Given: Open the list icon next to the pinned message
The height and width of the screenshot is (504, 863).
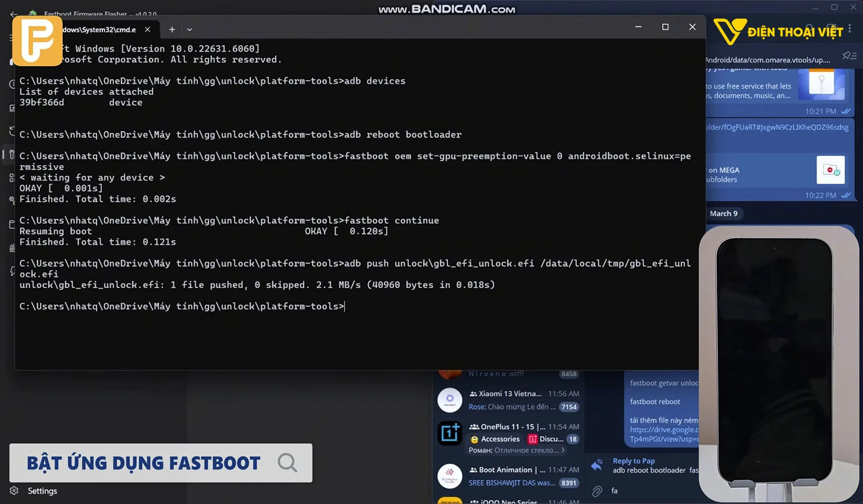Looking at the screenshot, I should [x=854, y=55].
